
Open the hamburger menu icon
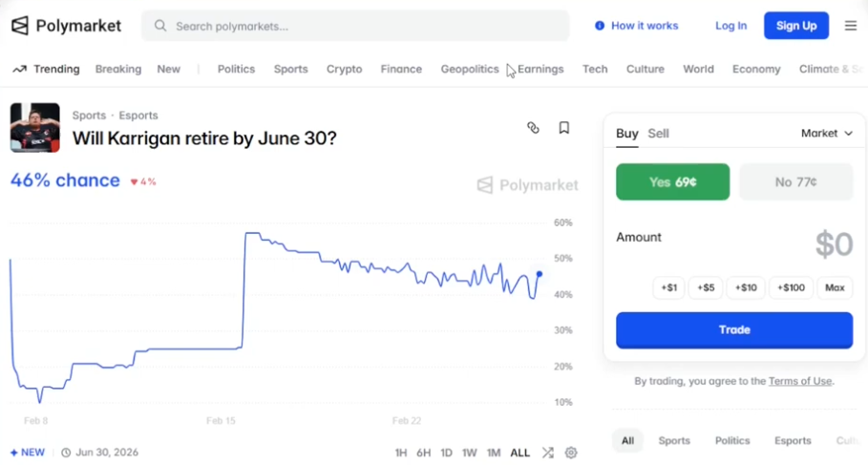point(850,26)
